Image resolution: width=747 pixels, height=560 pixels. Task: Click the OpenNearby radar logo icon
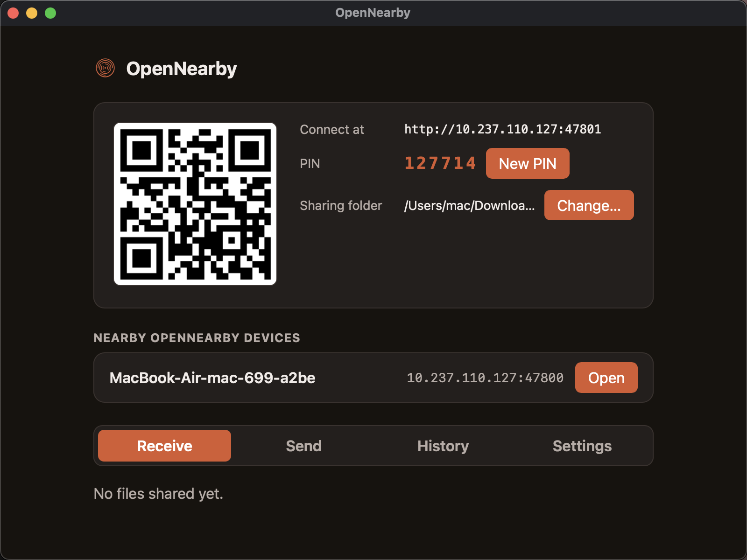pyautogui.click(x=106, y=68)
